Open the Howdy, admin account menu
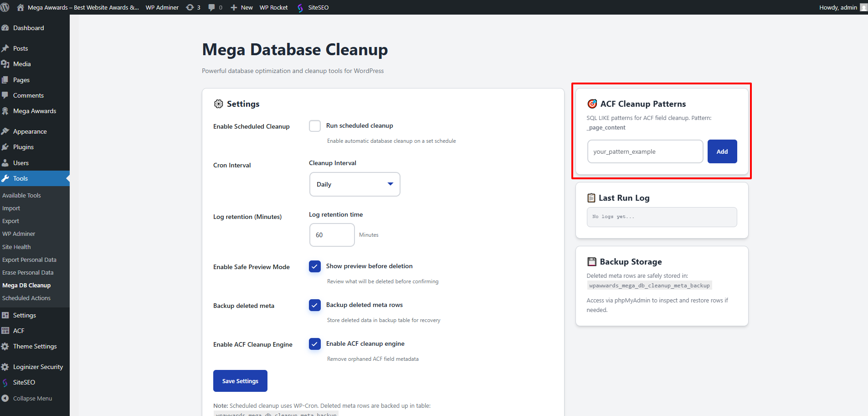This screenshot has height=416, width=868. click(841, 7)
